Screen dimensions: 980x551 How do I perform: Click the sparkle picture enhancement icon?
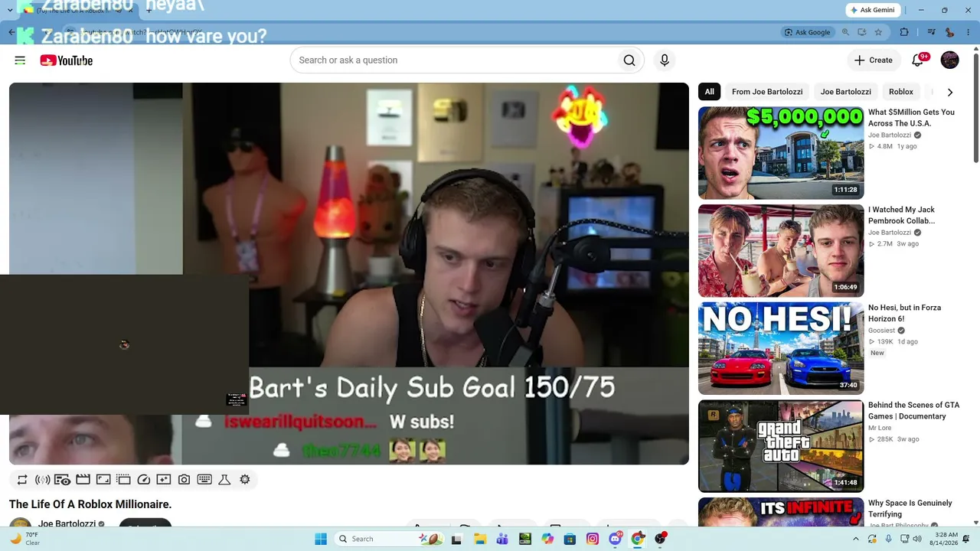164,480
